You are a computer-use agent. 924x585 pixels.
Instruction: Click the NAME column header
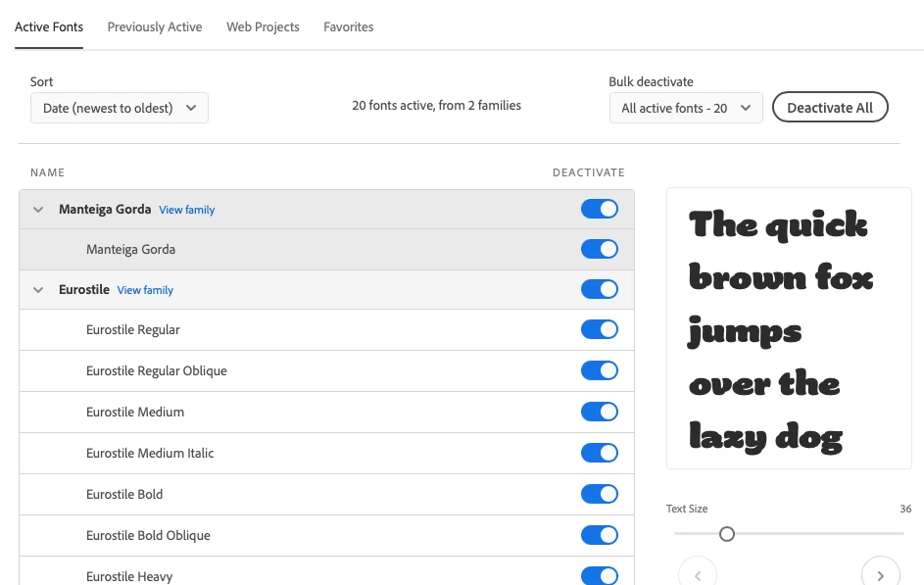tap(48, 172)
